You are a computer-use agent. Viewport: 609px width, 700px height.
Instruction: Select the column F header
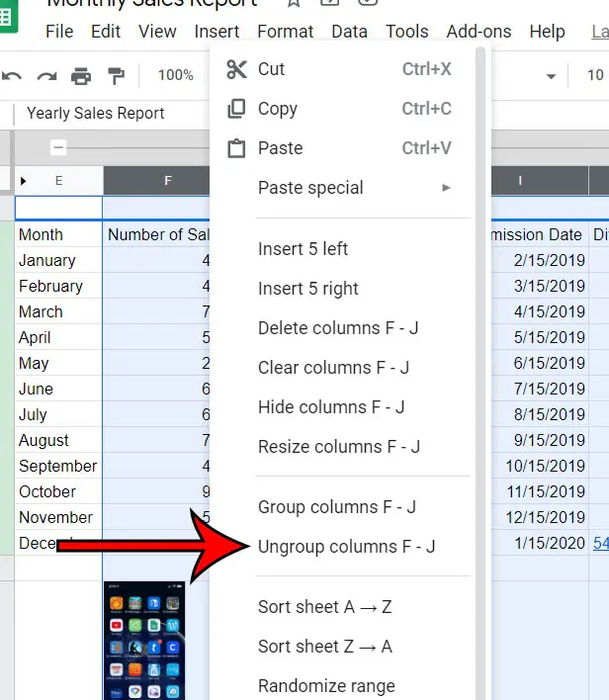[x=156, y=181]
